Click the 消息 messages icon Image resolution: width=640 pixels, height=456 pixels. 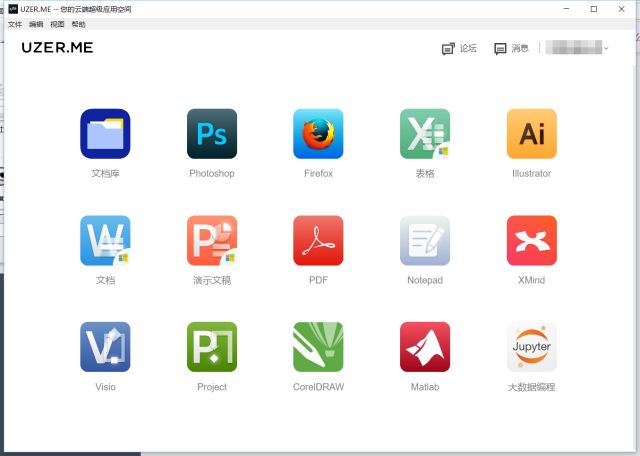[500, 49]
